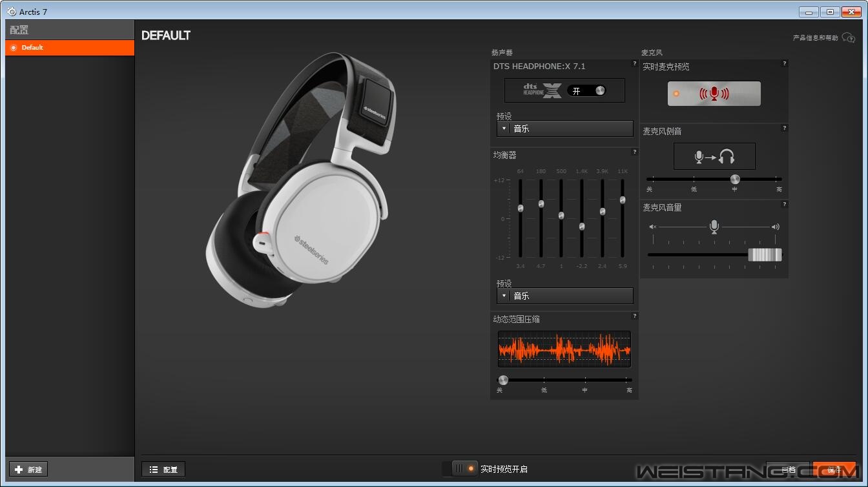Screen dimensions: 868x487
Task: Click the loud speaker icon in the mic volume panel
Action: pos(776,227)
